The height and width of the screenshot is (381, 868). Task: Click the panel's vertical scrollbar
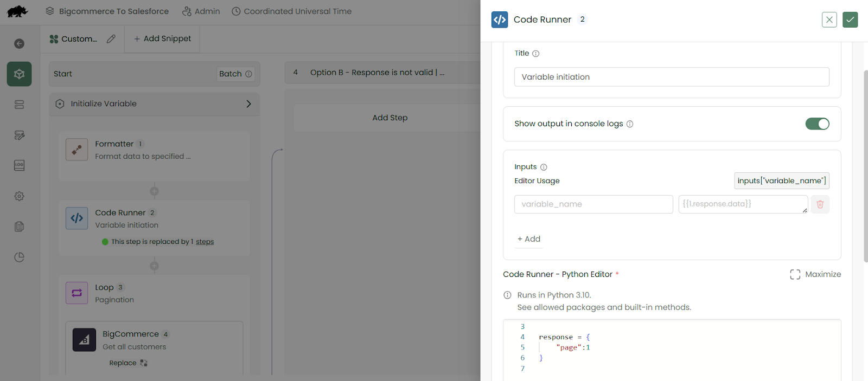pos(865,163)
